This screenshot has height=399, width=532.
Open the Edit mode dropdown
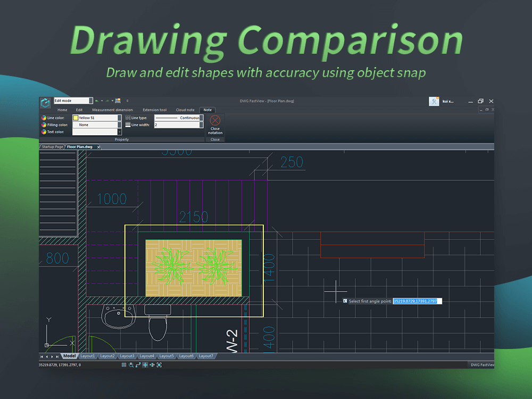(x=90, y=101)
